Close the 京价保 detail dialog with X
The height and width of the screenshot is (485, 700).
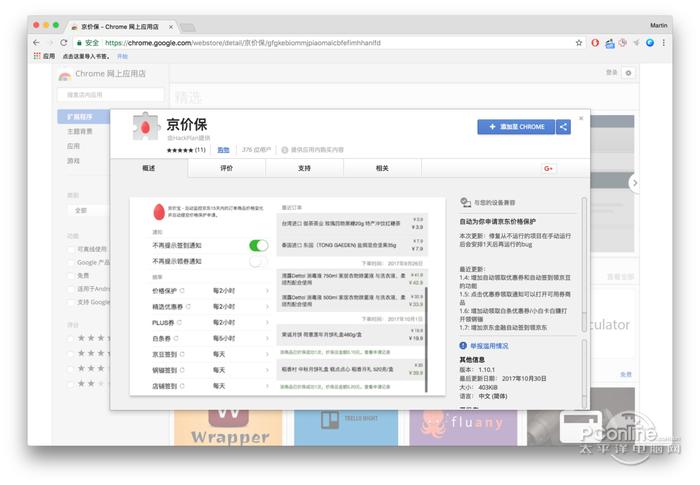point(581,118)
